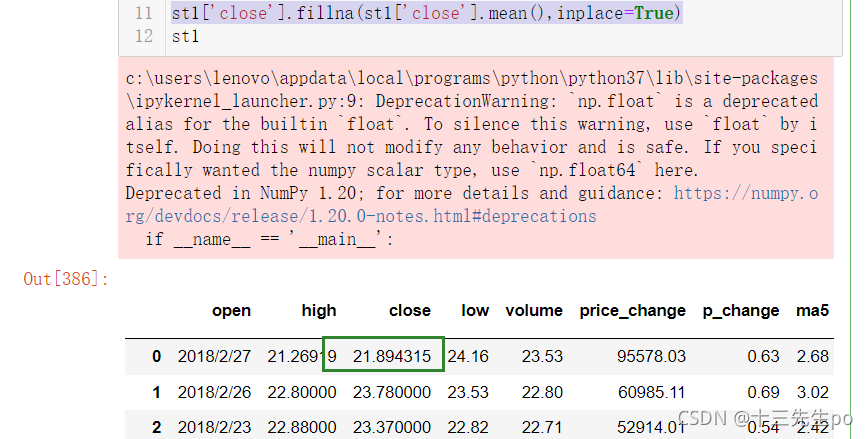868x439 pixels.
Task: Select the 'low' column header
Action: coord(475,311)
